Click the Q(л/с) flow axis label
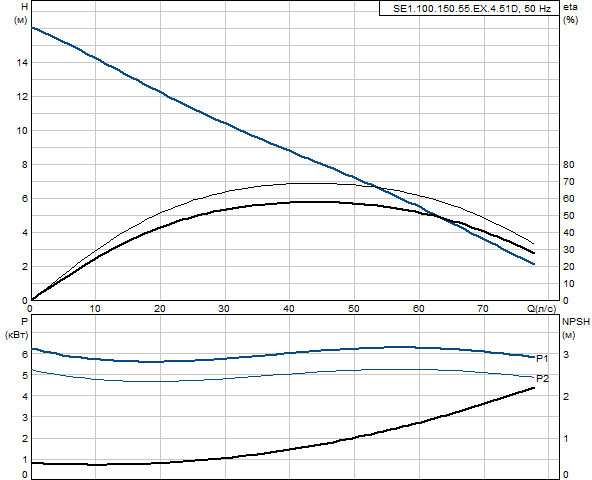 (x=542, y=309)
